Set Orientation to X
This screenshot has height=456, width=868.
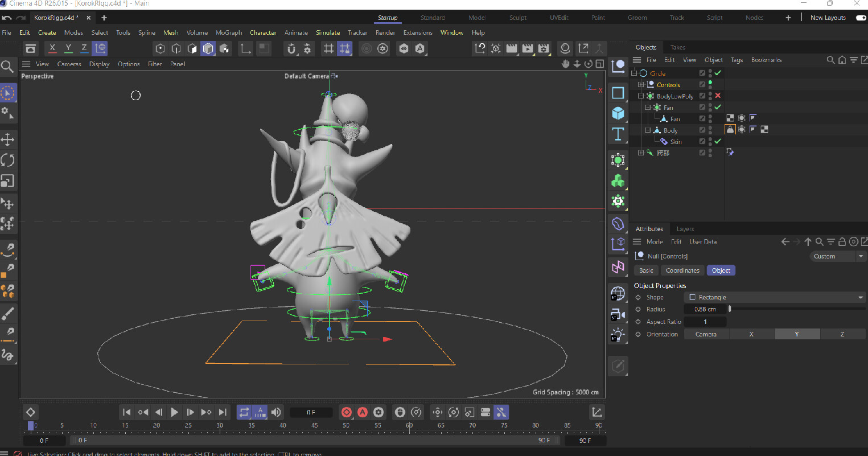[x=751, y=334]
